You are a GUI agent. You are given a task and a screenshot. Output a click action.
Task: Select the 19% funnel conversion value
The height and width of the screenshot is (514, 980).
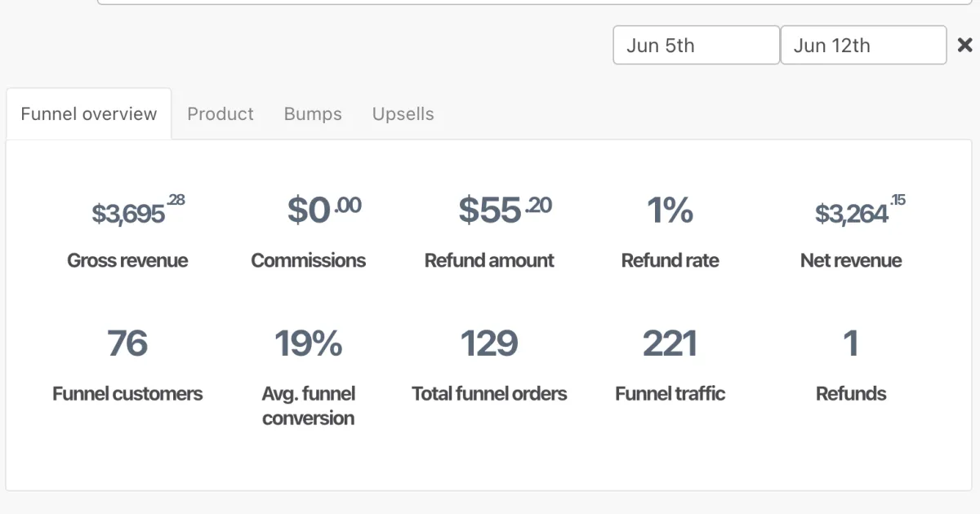pos(308,343)
